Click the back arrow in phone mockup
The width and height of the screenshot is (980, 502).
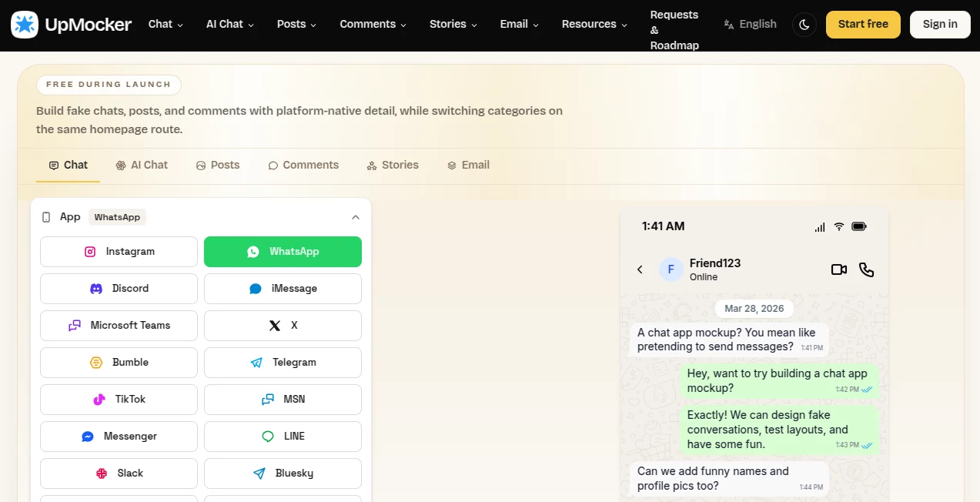tap(640, 269)
